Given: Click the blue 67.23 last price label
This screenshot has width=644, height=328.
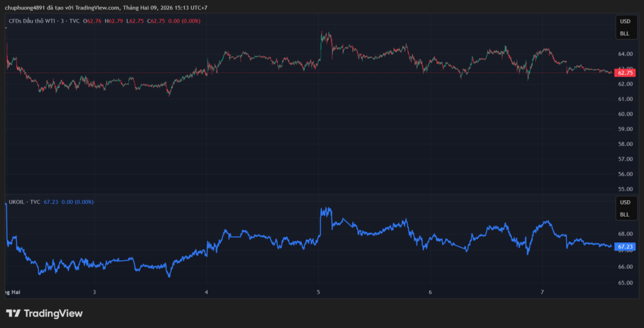Looking at the screenshot, I should [x=625, y=247].
